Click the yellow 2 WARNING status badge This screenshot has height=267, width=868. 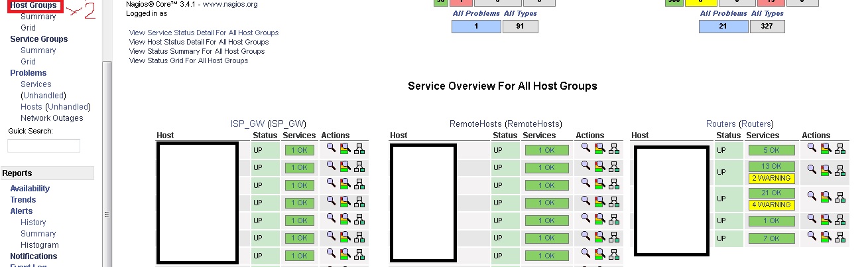(x=771, y=178)
